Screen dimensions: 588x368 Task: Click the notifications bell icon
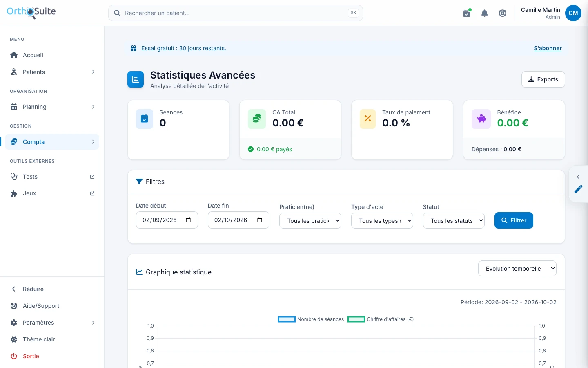coord(485,13)
